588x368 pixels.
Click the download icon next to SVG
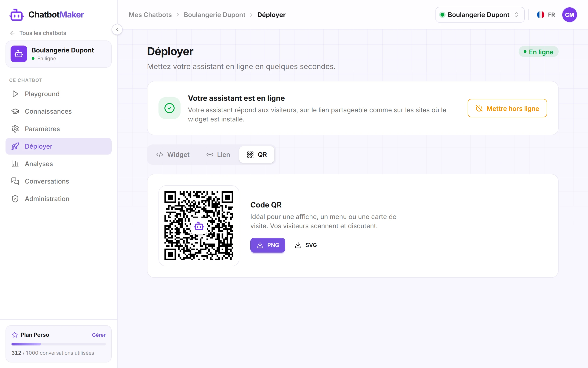click(298, 245)
